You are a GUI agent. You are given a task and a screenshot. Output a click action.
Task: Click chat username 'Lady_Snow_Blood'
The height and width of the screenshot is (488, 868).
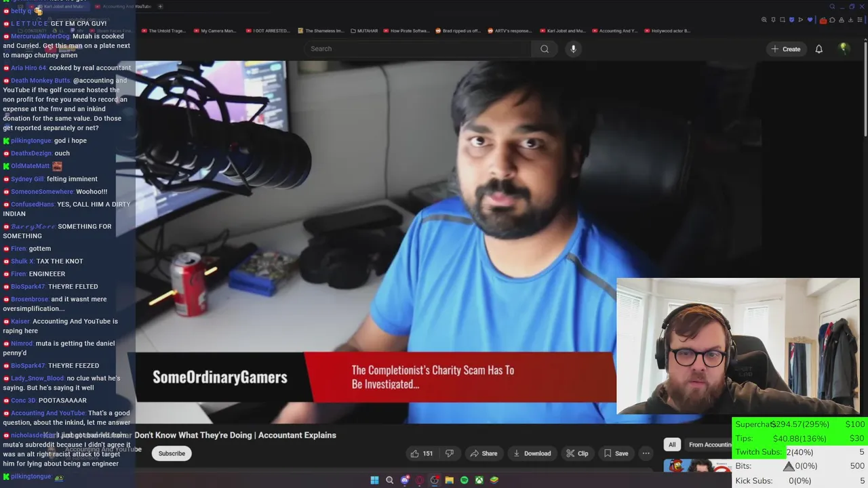(37, 378)
